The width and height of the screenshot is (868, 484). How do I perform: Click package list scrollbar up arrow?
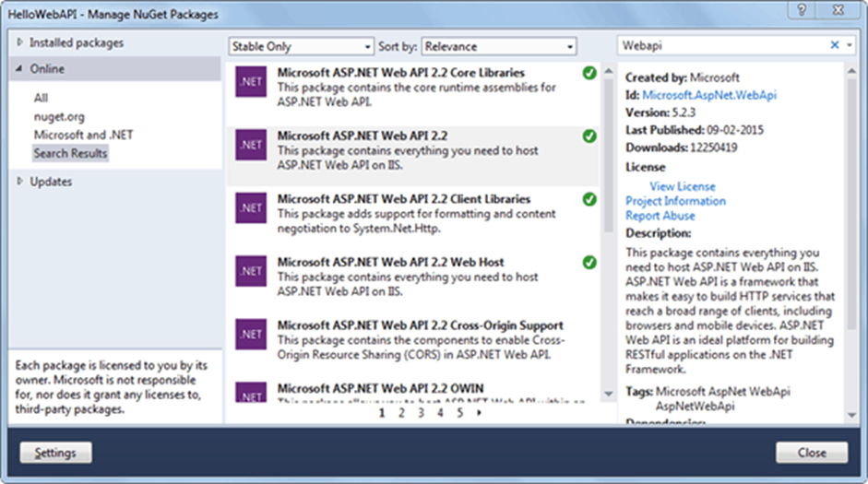click(x=609, y=71)
